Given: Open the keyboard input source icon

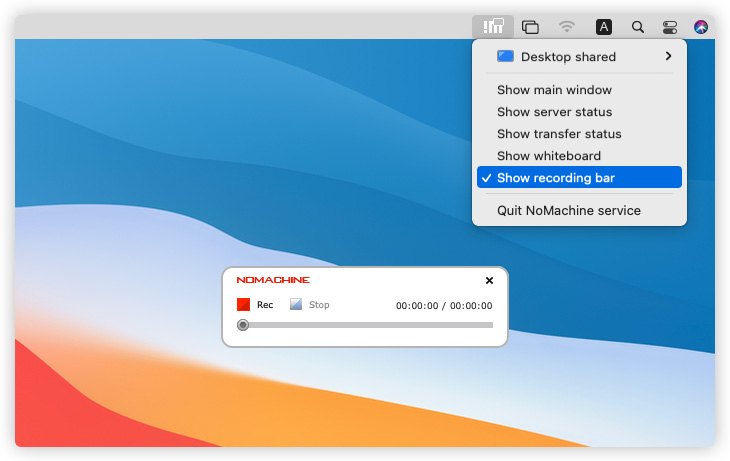Looking at the screenshot, I should pos(604,27).
